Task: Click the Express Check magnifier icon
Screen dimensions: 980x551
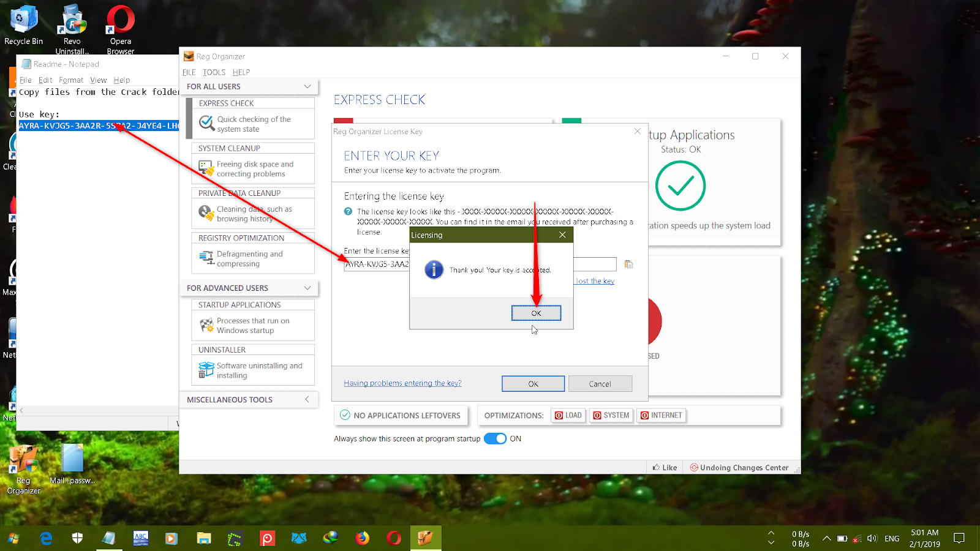Action: (207, 124)
